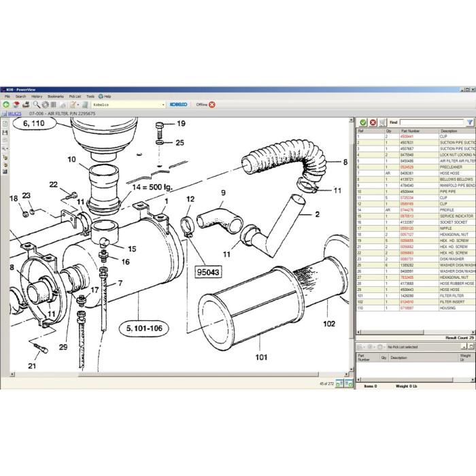Image resolution: width=476 pixels, height=476 pixels.
Task: Select the HOUSING row ref 110
Action: click(x=416, y=308)
